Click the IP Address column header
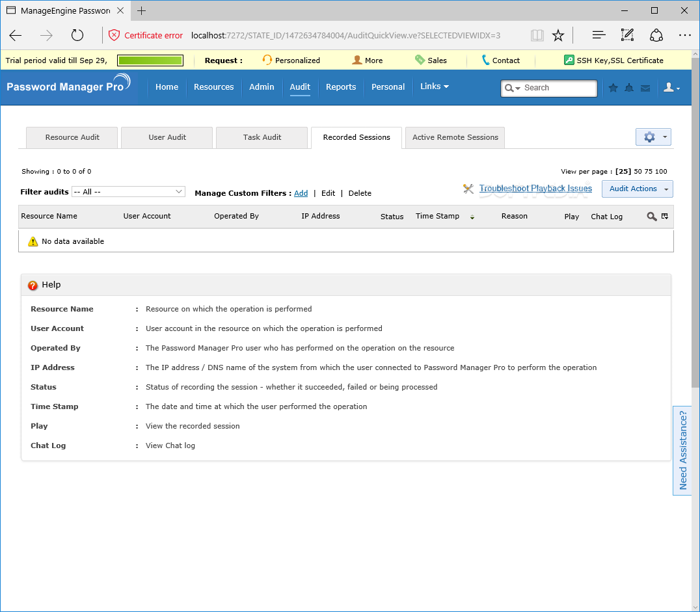This screenshot has width=700, height=612. (321, 216)
